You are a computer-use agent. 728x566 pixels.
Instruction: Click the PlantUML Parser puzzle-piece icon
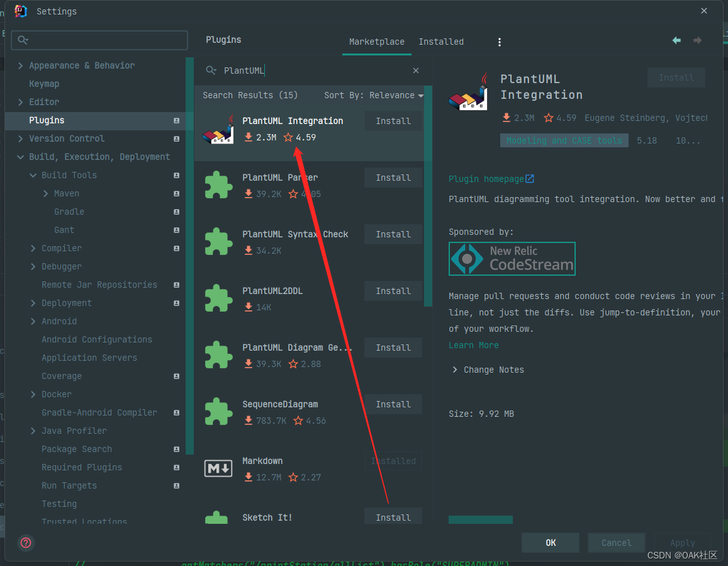(218, 185)
